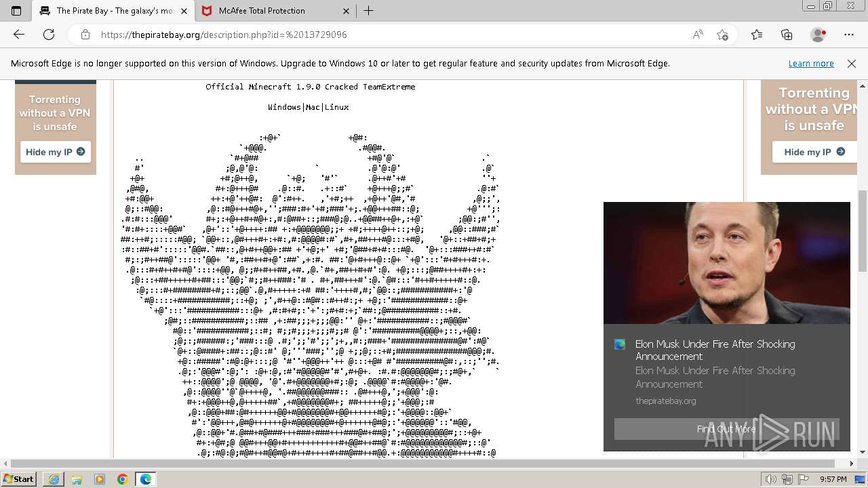Select Microsoft Edge taskbar button

[x=146, y=479]
